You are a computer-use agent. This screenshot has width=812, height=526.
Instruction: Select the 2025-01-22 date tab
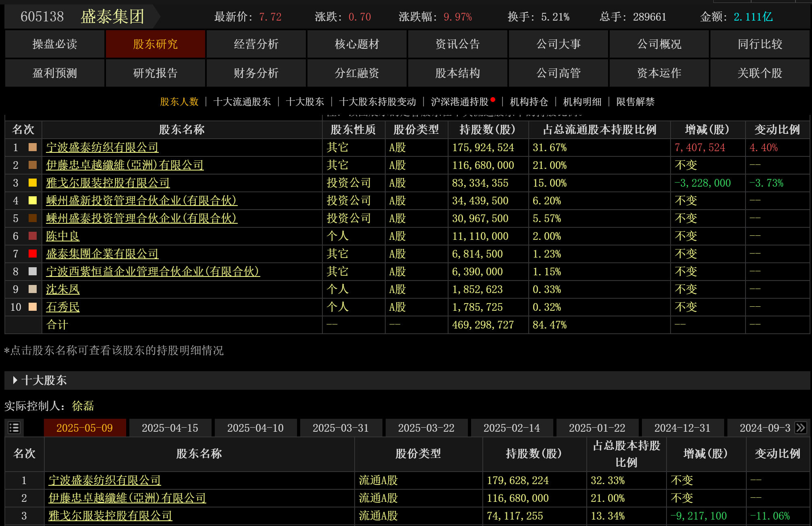click(x=597, y=428)
